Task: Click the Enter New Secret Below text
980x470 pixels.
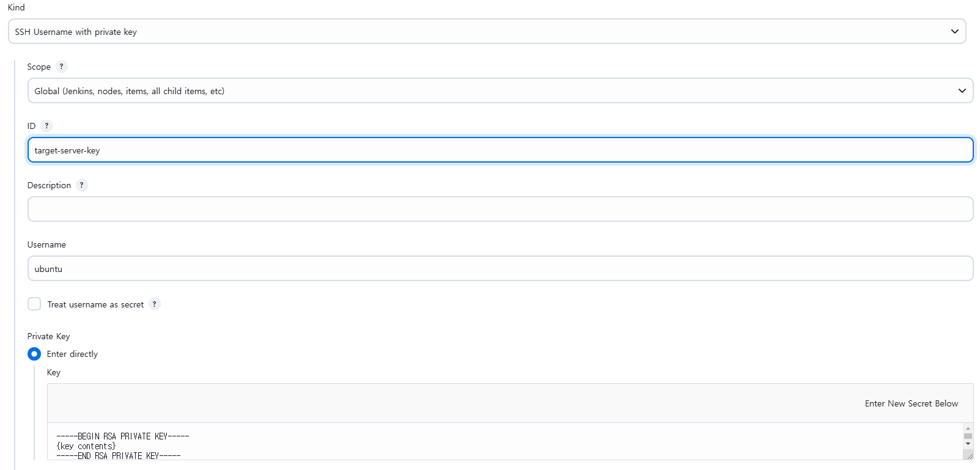Action: click(911, 403)
